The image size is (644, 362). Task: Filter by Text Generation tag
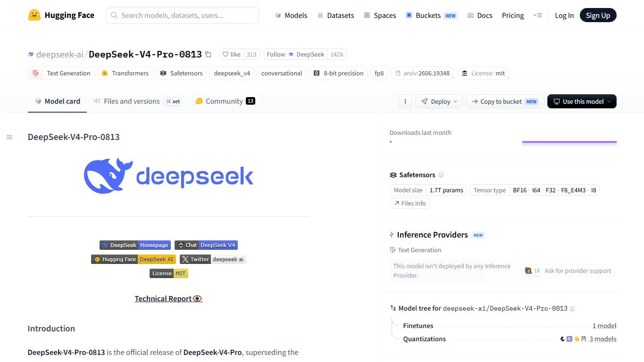coord(61,73)
